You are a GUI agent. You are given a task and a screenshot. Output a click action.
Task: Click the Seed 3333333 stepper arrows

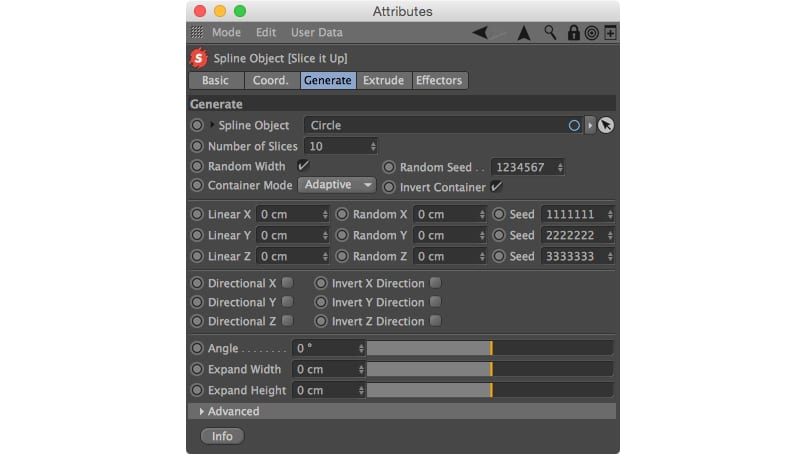[x=610, y=256]
